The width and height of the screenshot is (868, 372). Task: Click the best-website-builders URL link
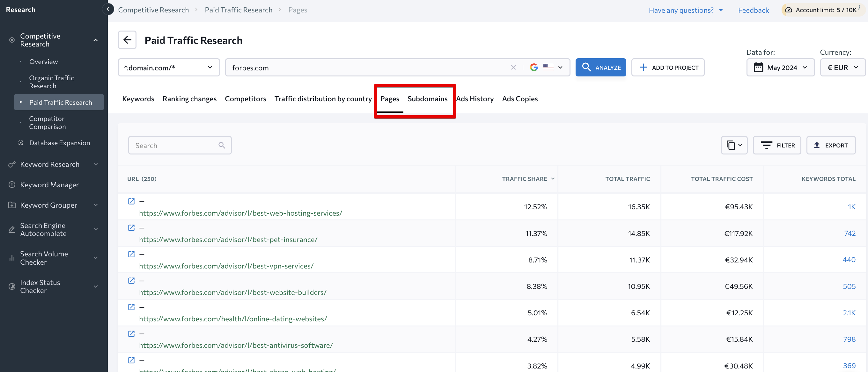tap(232, 292)
